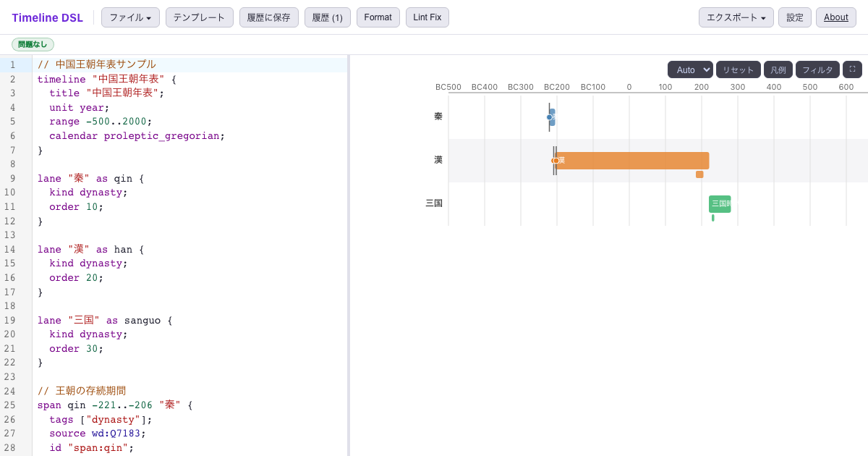Screen dimensions: 868x456
Task: Show the 凡例 legend
Action: pyautogui.click(x=778, y=69)
